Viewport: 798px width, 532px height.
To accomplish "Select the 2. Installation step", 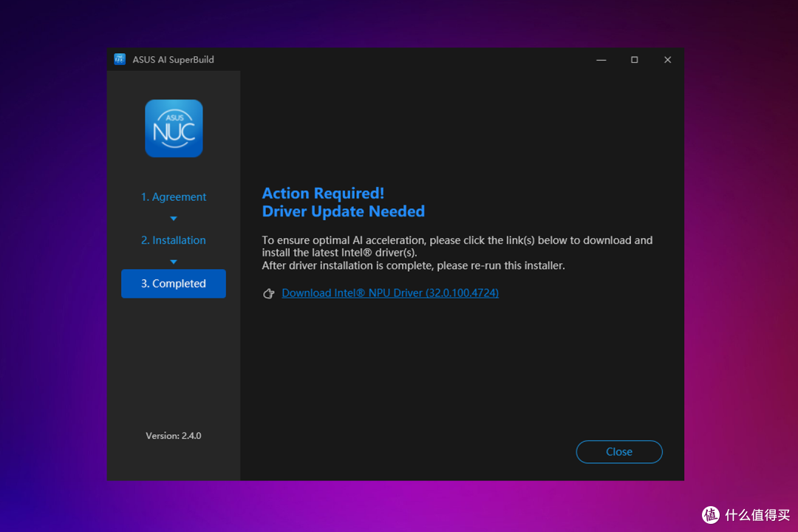I will coord(174,240).
